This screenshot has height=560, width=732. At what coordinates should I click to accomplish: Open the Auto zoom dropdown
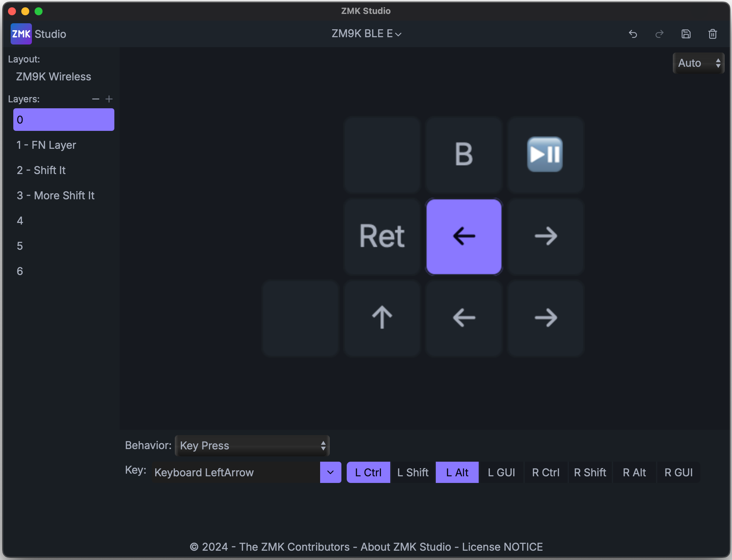pyautogui.click(x=698, y=63)
